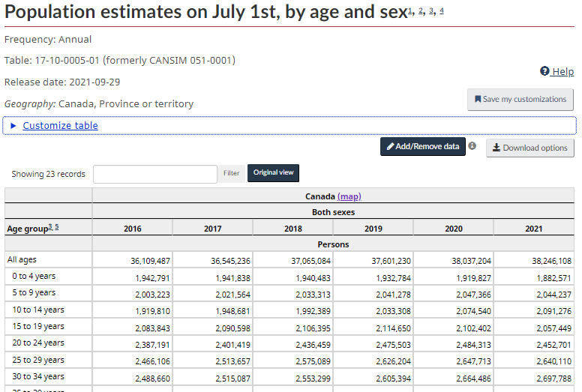The width and height of the screenshot is (582, 392).
Task: Click the Both sexes header cell
Action: tap(333, 212)
